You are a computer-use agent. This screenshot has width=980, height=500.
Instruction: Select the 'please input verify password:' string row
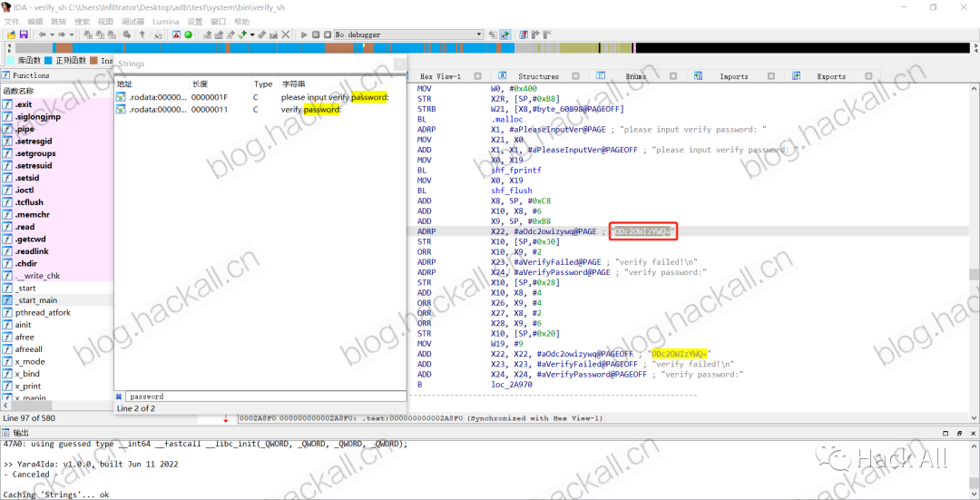coord(260,97)
